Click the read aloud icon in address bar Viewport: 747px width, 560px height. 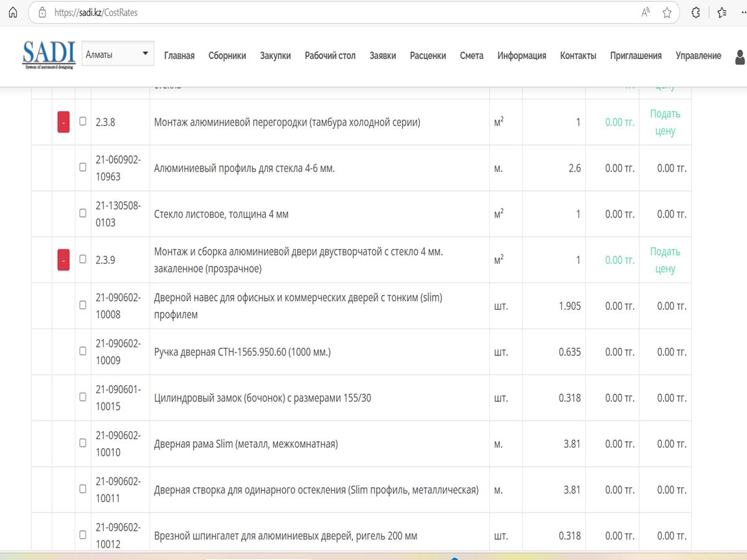coord(646,12)
